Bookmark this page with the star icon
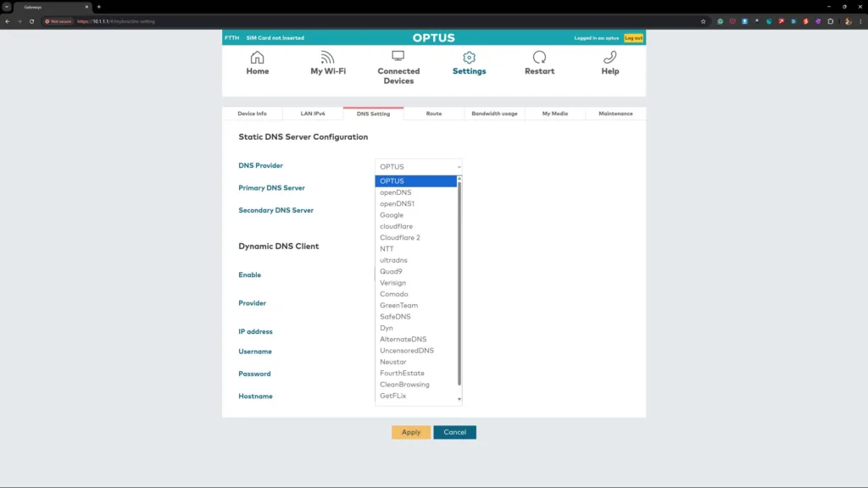Image resolution: width=868 pixels, height=488 pixels. coord(703,21)
